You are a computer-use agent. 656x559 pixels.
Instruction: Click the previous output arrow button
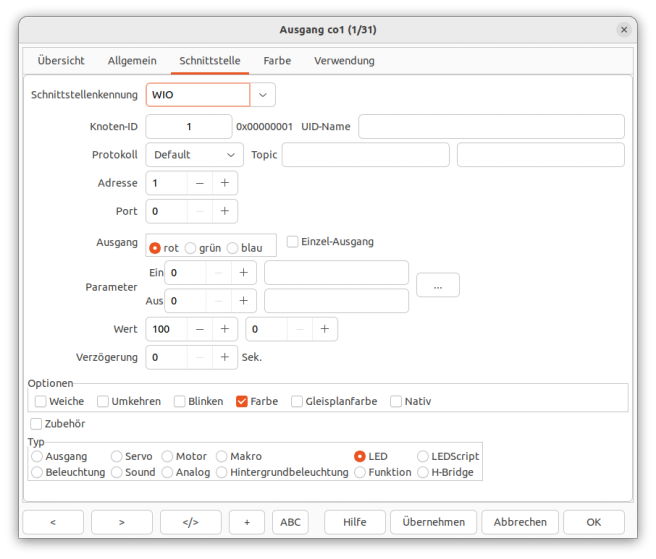[53, 522]
